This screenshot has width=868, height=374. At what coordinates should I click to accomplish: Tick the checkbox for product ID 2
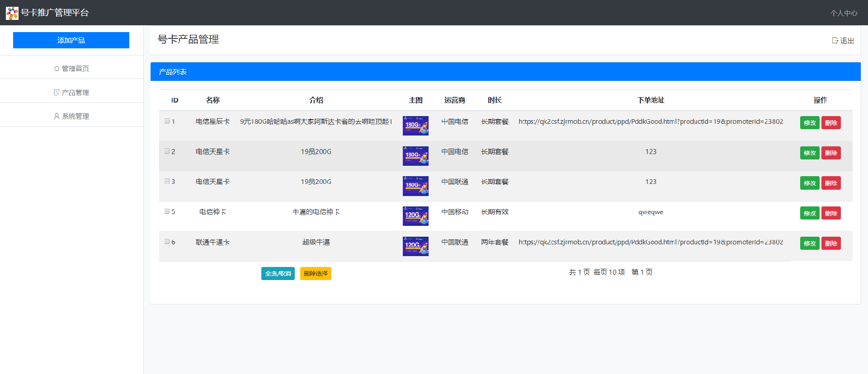point(167,151)
